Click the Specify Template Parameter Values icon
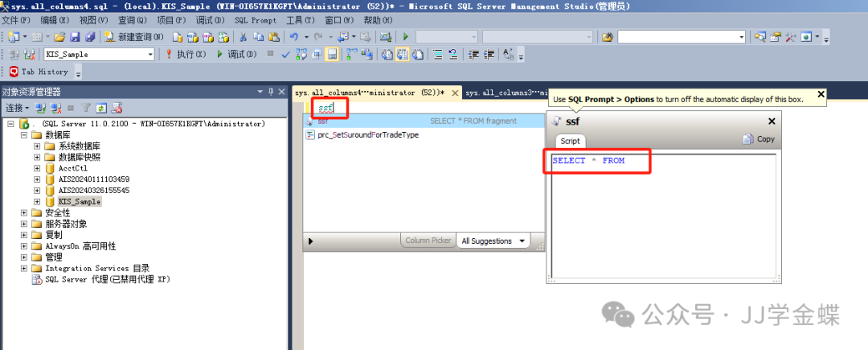 pyautogui.click(x=508, y=54)
